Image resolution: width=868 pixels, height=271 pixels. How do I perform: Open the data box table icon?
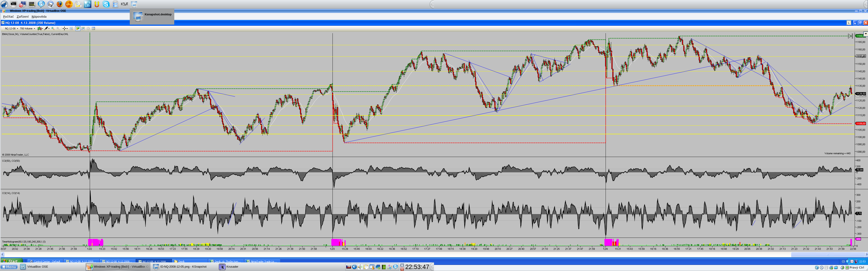coord(93,29)
